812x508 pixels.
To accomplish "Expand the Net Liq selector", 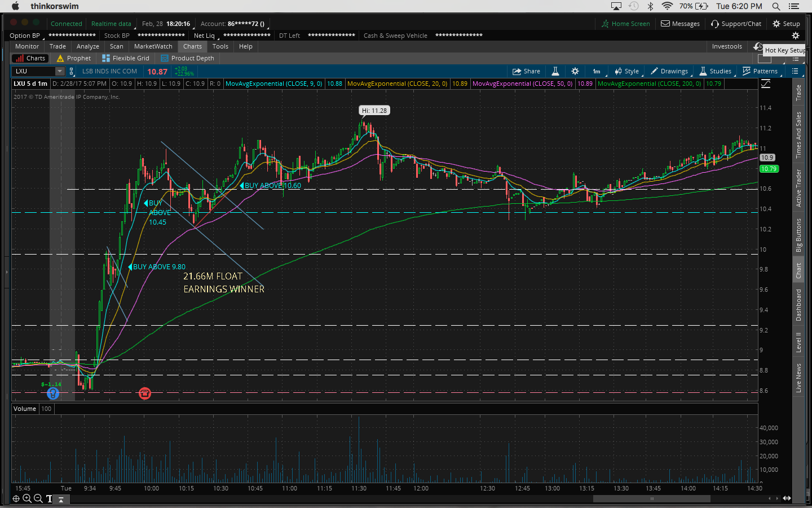I will (x=206, y=36).
